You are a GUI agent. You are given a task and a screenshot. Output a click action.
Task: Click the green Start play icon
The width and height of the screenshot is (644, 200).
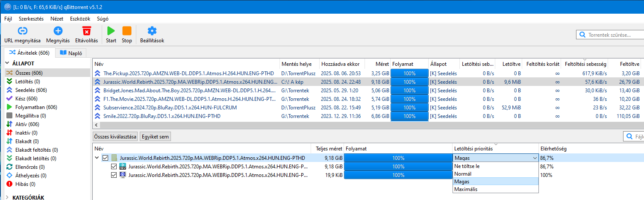(111, 31)
